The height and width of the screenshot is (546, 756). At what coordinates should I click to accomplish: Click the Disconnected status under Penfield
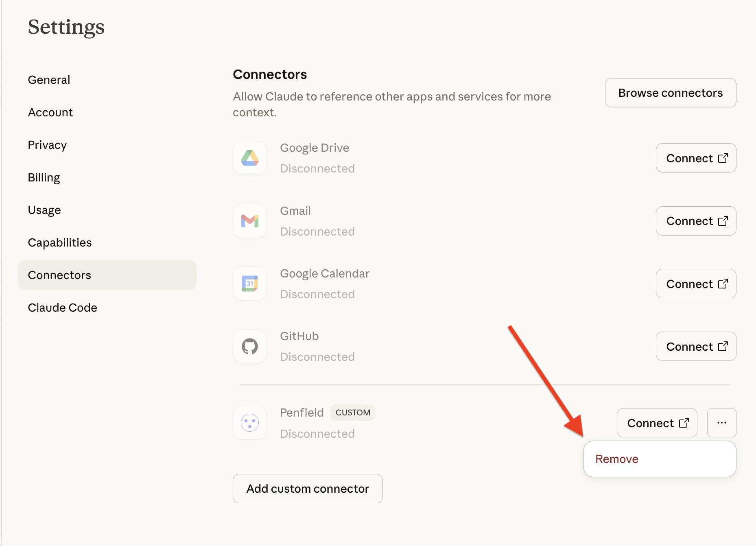coord(317,434)
